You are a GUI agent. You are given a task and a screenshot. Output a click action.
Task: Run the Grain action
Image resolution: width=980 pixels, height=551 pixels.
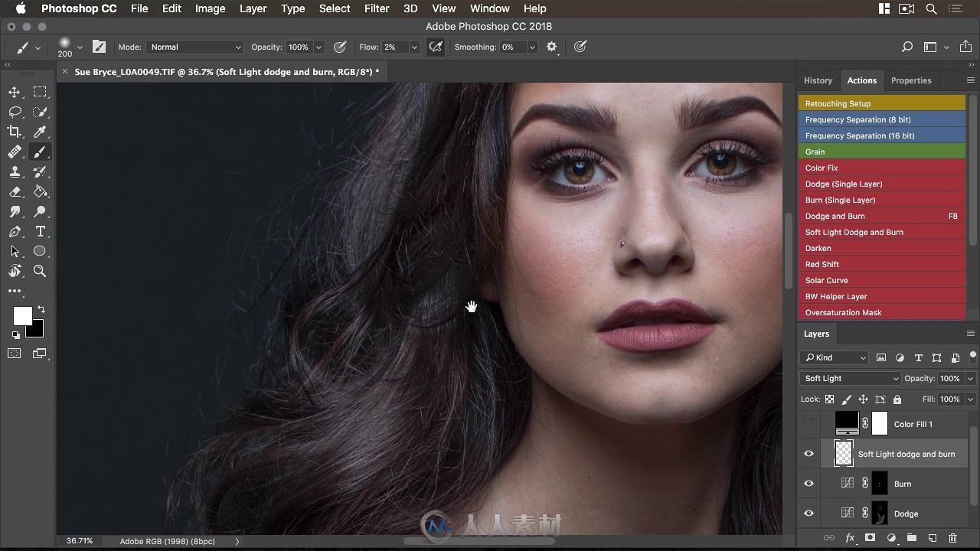click(882, 152)
